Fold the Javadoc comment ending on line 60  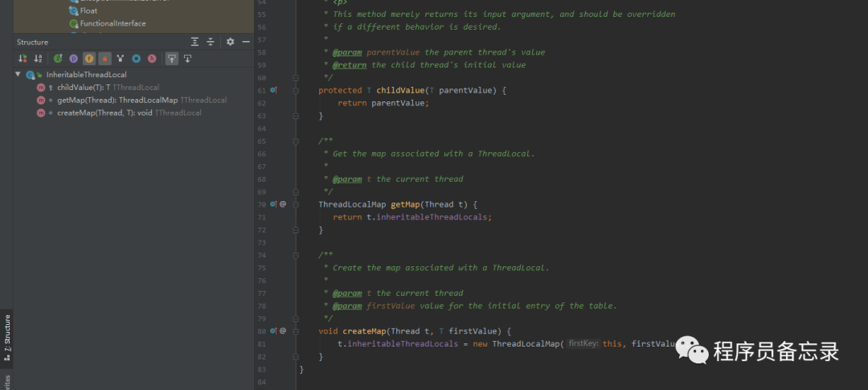click(296, 77)
